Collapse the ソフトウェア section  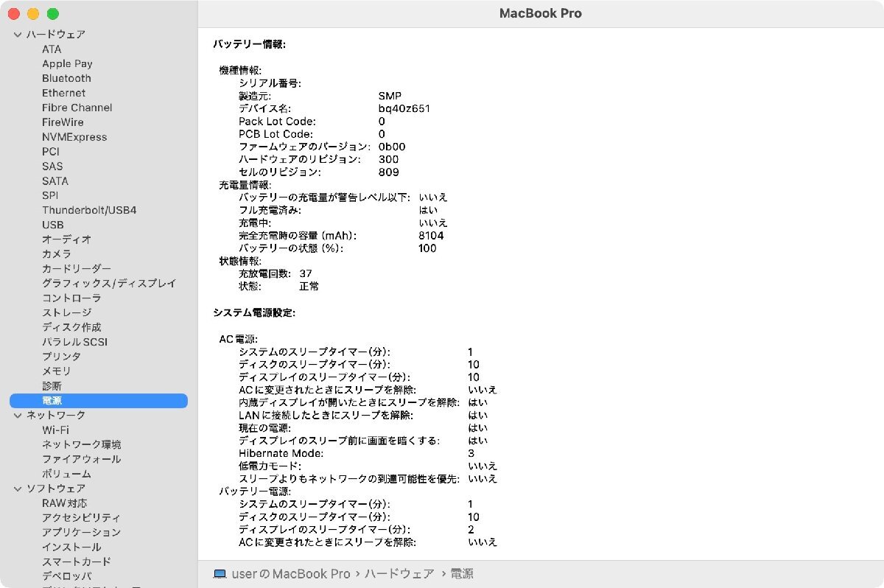16,488
